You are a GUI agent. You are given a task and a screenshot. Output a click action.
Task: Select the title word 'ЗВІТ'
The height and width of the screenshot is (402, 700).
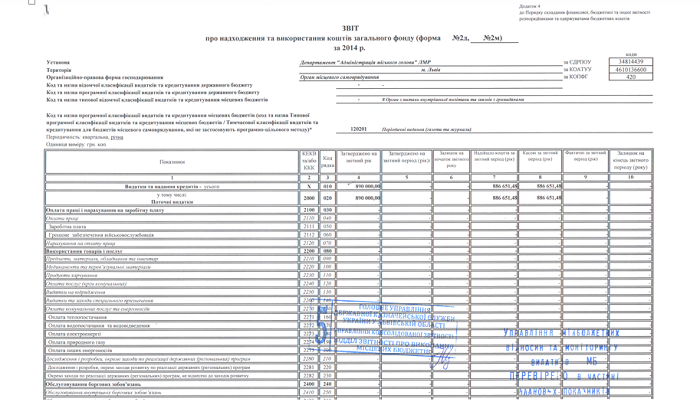350,28
